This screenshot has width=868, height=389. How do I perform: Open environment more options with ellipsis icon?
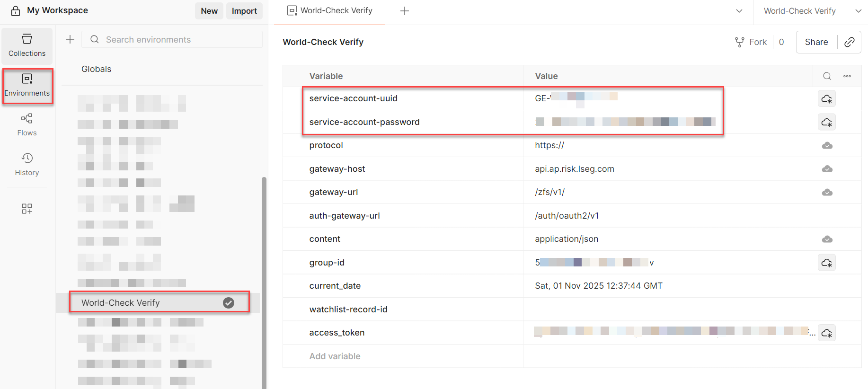click(x=847, y=76)
